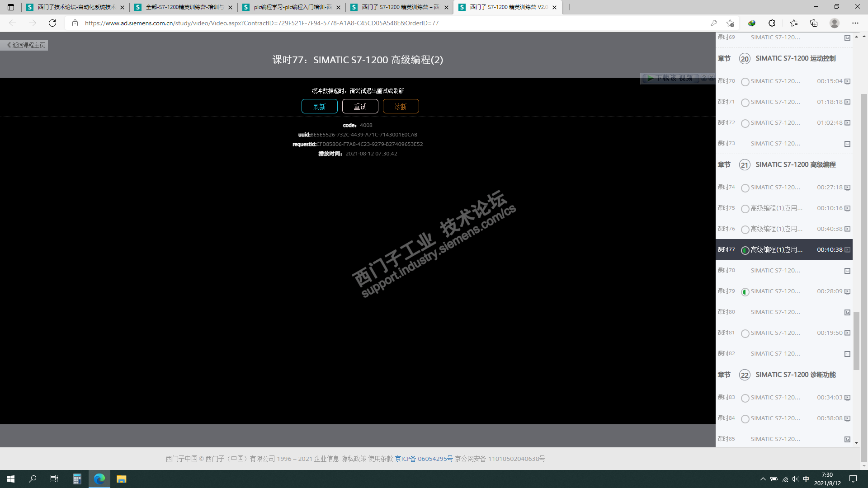Collapse chapter 21 高级编程 section

point(795,164)
